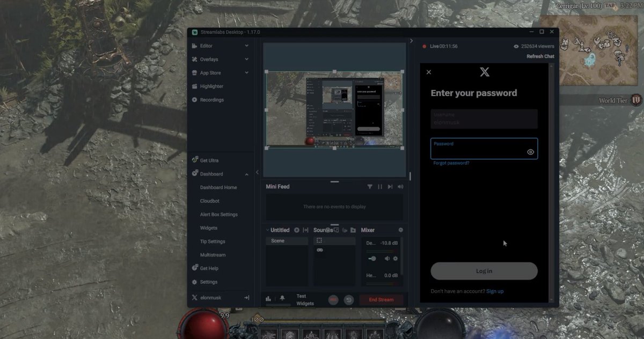The height and width of the screenshot is (339, 644).
Task: Click Get Help in the sidebar
Action: pos(209,268)
